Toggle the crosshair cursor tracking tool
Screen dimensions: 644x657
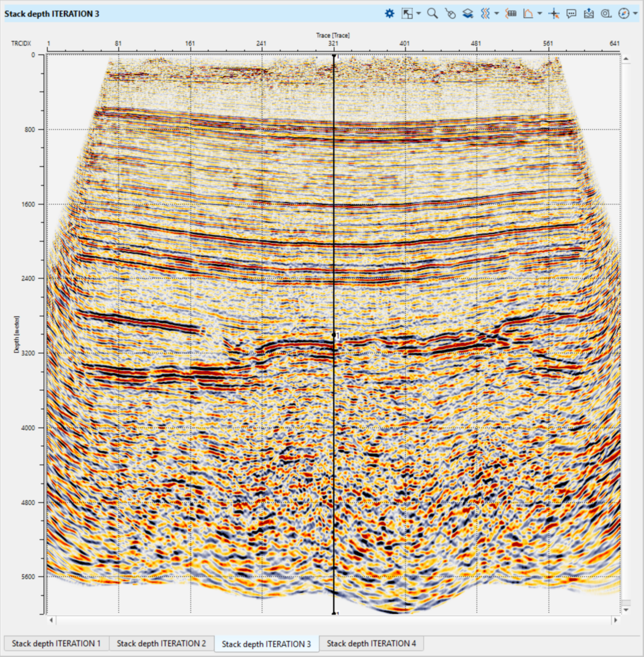(x=554, y=14)
